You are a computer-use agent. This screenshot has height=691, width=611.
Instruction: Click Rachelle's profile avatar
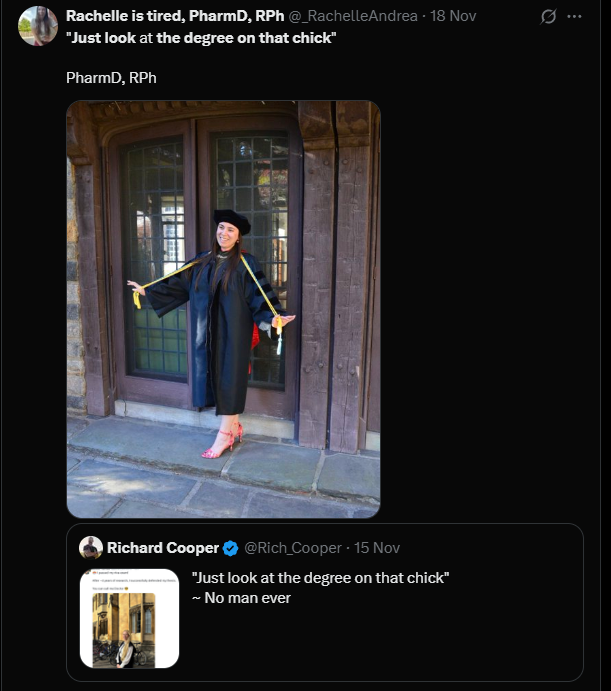click(38, 25)
